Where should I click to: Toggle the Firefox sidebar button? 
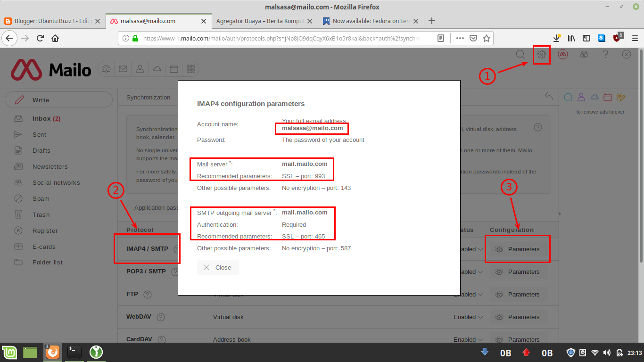586,38
